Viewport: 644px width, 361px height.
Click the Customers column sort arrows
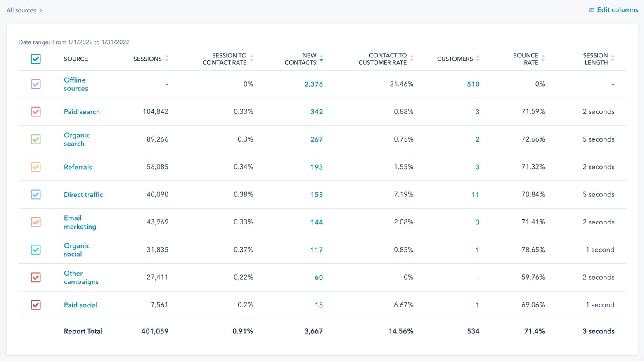coord(478,59)
